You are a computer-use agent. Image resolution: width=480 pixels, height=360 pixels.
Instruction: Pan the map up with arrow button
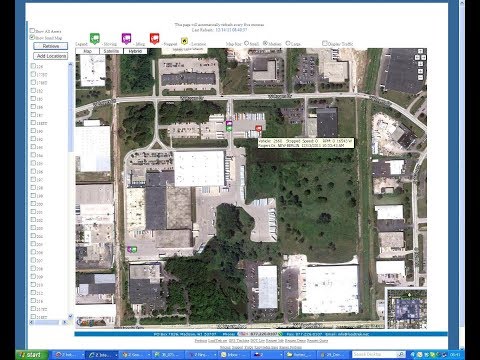coord(420,51)
